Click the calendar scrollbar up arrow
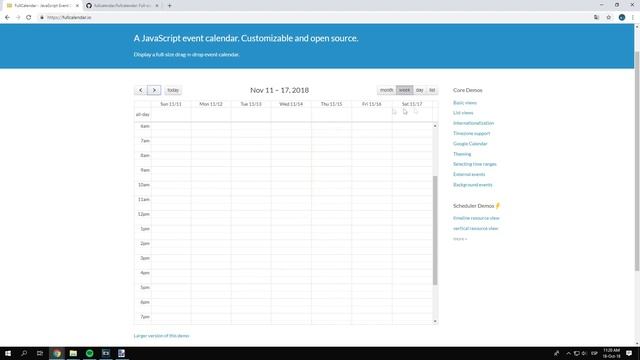640x360 pixels. (x=435, y=126)
